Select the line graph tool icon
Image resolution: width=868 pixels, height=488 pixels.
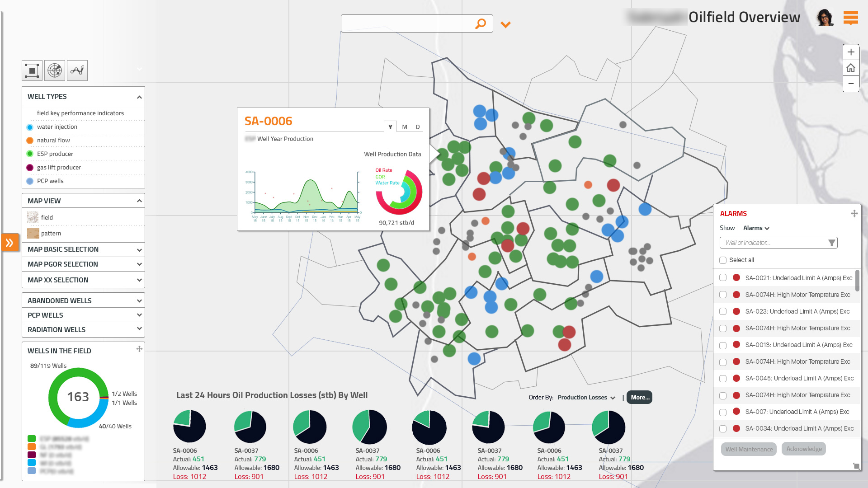(77, 71)
